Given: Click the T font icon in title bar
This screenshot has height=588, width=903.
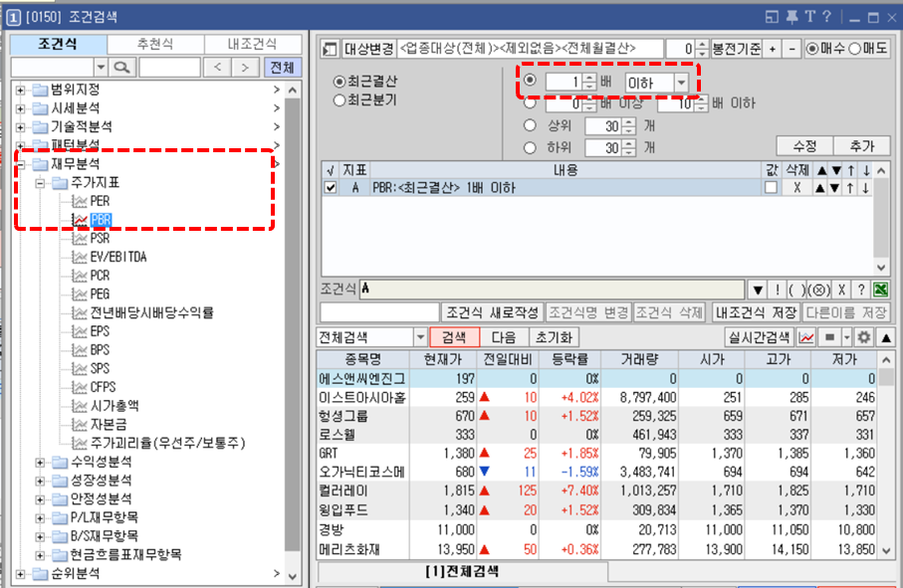Looking at the screenshot, I should pyautogui.click(x=809, y=17).
